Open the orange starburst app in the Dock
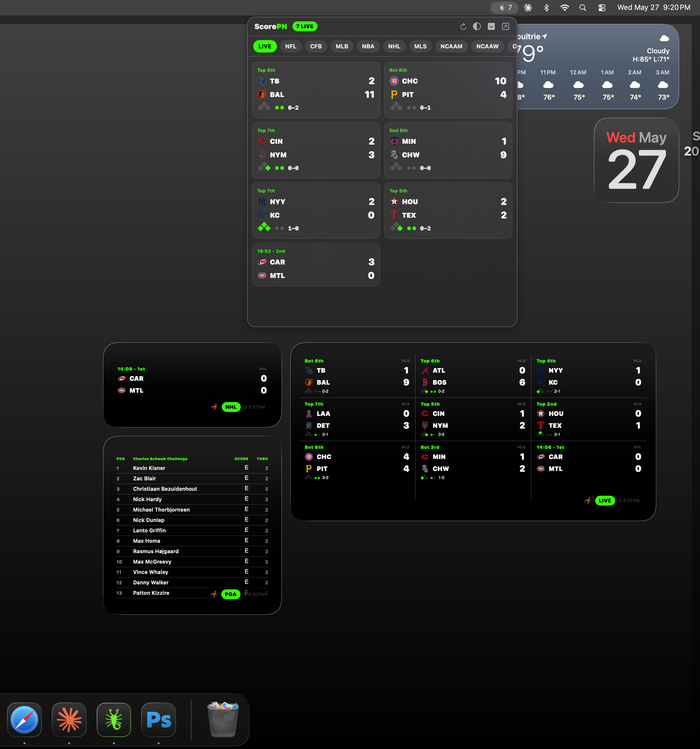700x749 pixels. pyautogui.click(x=69, y=720)
